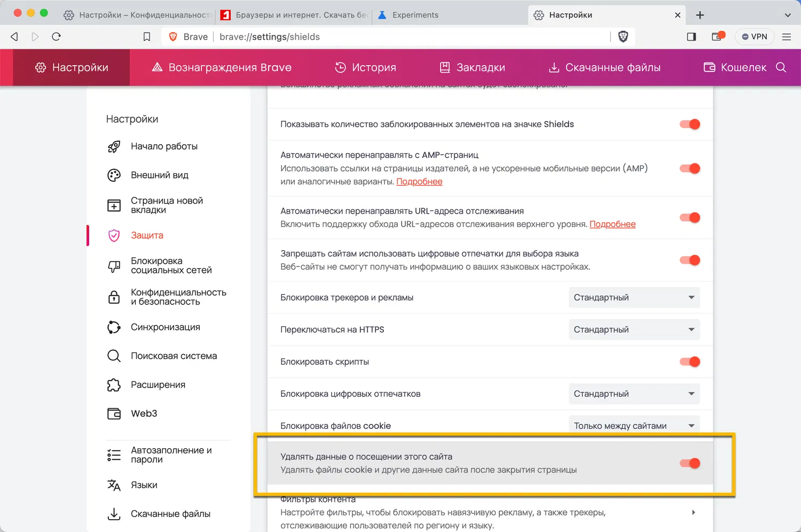
Task: Open Переключаться на HTTPS dropdown
Action: point(634,330)
